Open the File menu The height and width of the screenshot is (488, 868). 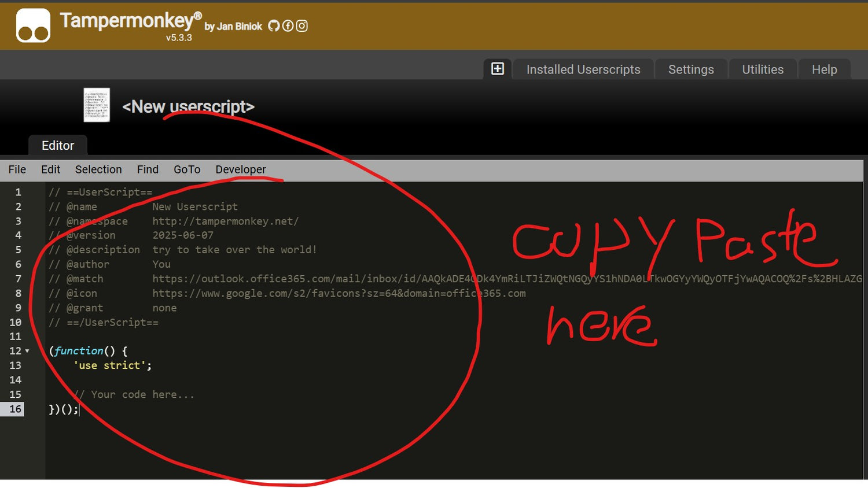(17, 169)
